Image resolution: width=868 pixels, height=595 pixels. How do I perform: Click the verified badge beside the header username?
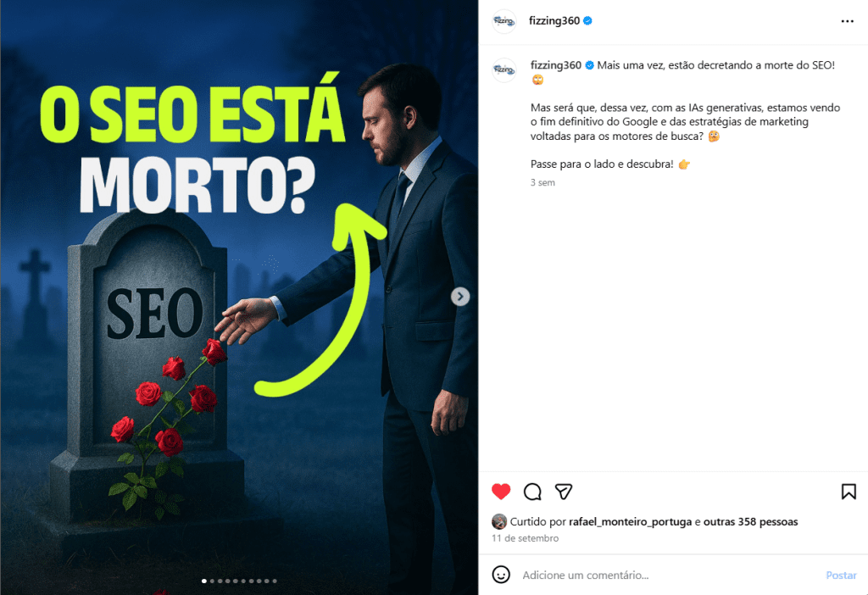click(x=588, y=20)
